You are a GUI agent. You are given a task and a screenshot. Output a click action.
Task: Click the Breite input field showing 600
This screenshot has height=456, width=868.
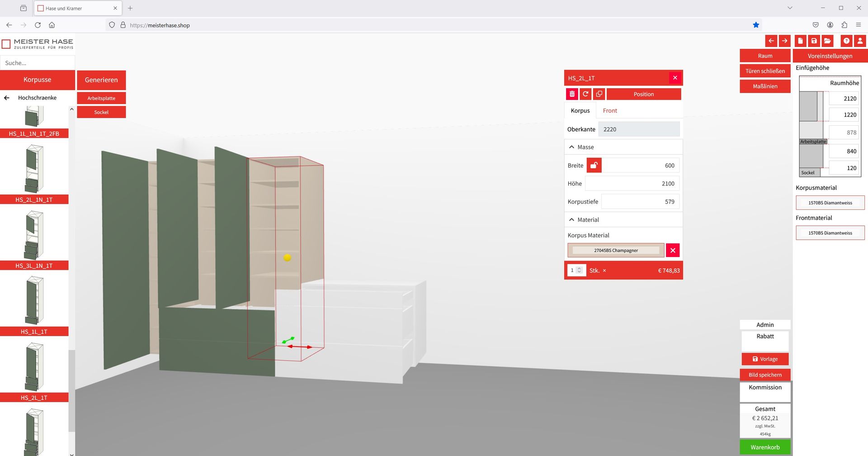(x=641, y=166)
